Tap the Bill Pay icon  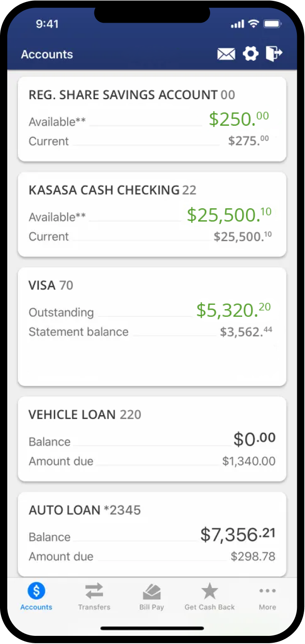pyautogui.click(x=152, y=592)
